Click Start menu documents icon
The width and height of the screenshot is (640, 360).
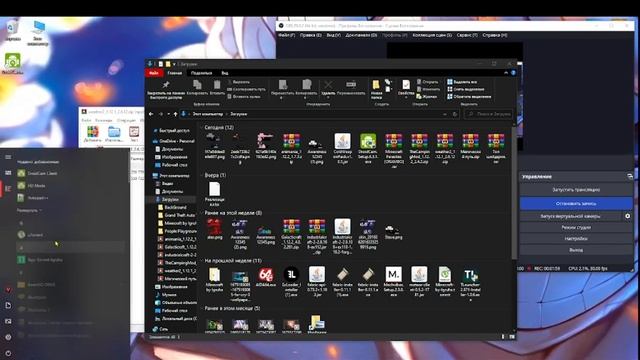pos(8,305)
